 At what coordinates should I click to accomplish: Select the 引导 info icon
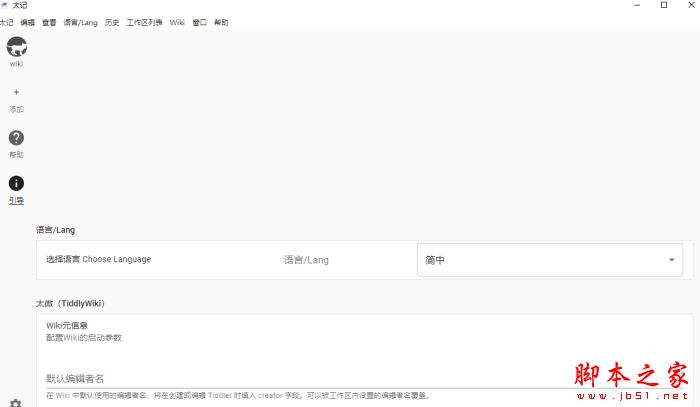(16, 183)
